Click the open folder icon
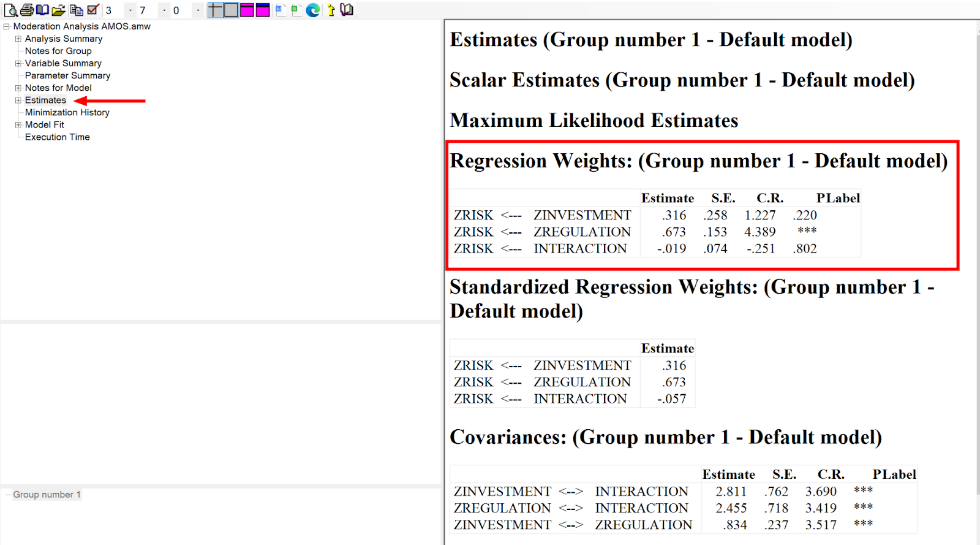The height and width of the screenshot is (545, 980). tap(58, 10)
